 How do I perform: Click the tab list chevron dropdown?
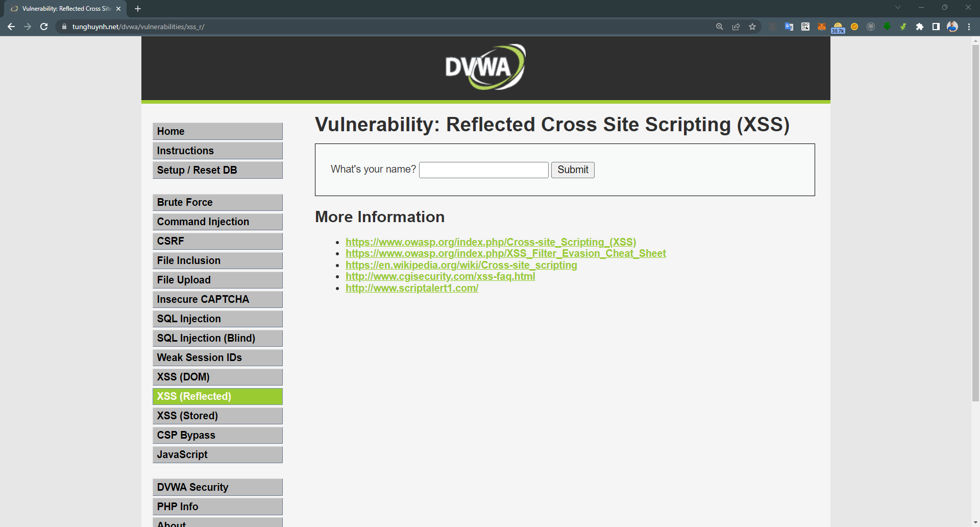897,7
